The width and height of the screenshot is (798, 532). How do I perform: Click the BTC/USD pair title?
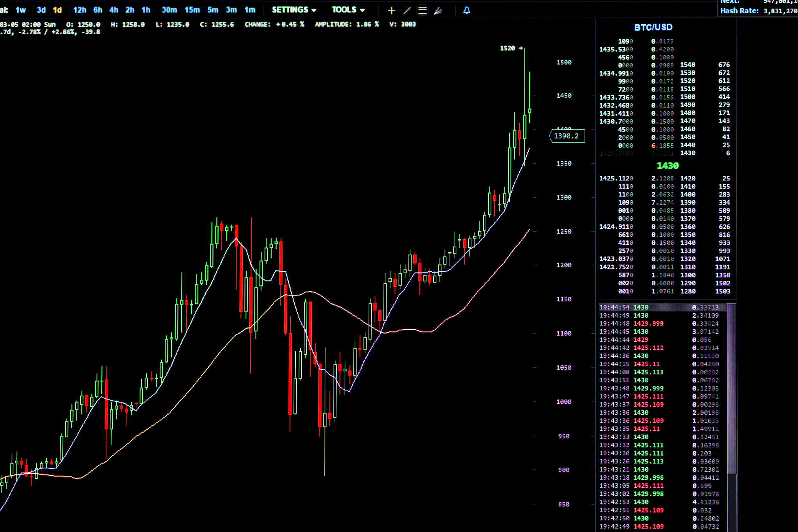pyautogui.click(x=653, y=27)
